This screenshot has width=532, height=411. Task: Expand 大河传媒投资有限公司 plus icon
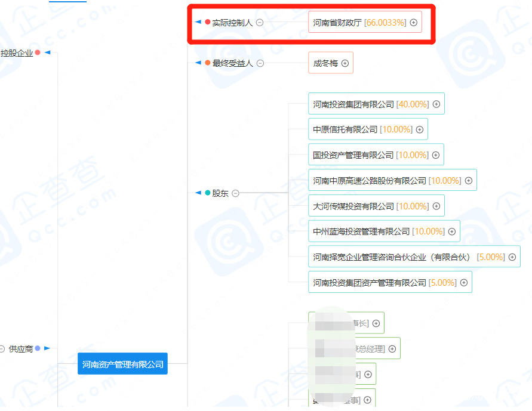(436, 206)
